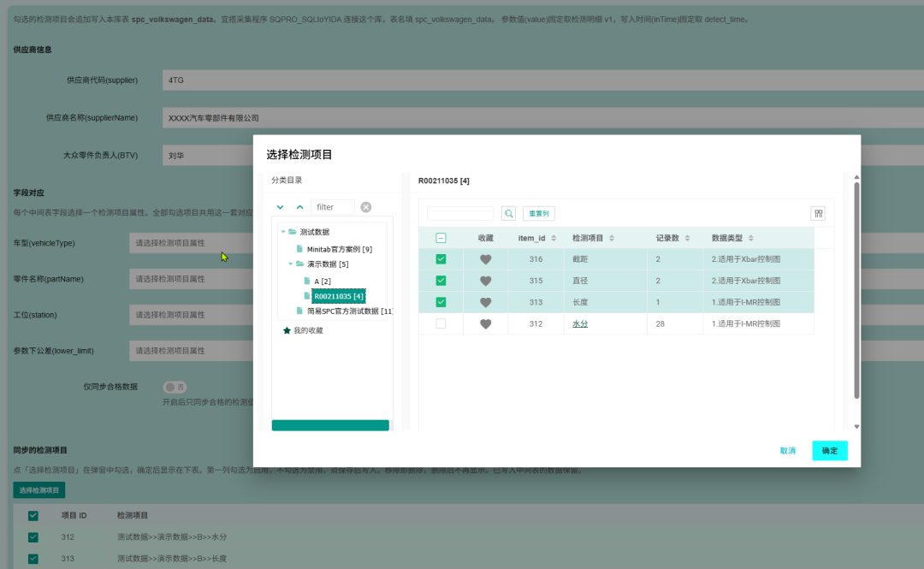The width and height of the screenshot is (924, 569).
Task: Toggle the 仅同步合格数据 switch on the background page
Action: click(x=175, y=388)
